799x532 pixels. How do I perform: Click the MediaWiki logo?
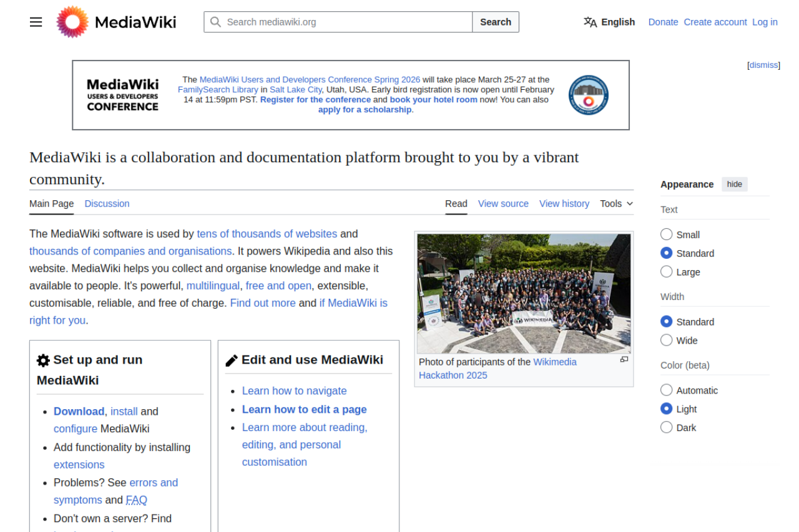pyautogui.click(x=72, y=21)
